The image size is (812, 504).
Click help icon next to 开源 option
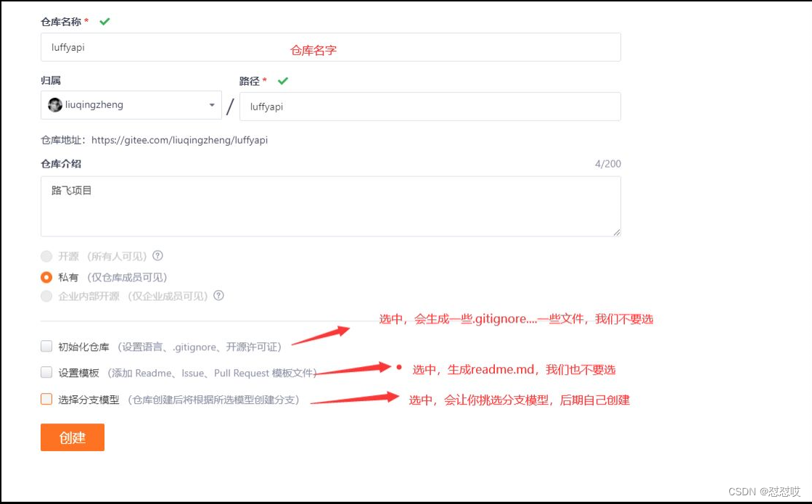point(158,255)
